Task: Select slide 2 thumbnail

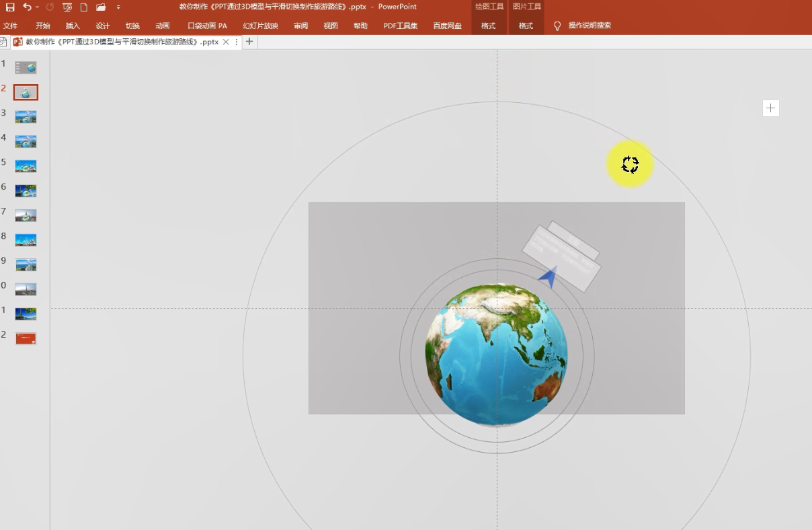Action: pyautogui.click(x=26, y=92)
